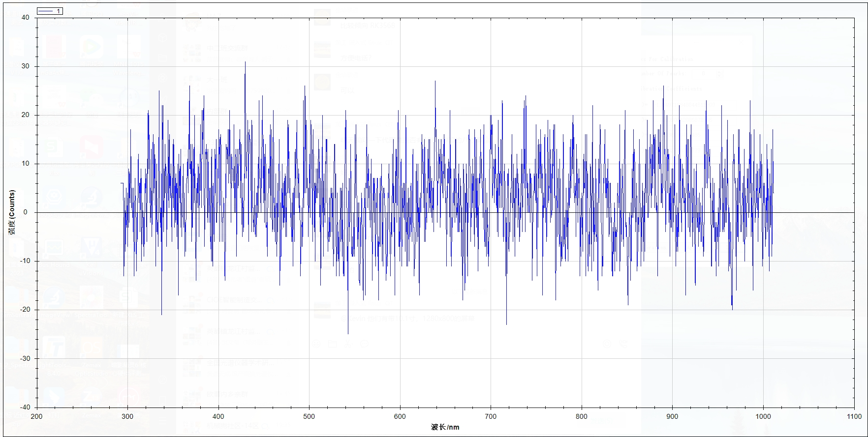Click the negative spike bottom near 718 nm

(506, 324)
